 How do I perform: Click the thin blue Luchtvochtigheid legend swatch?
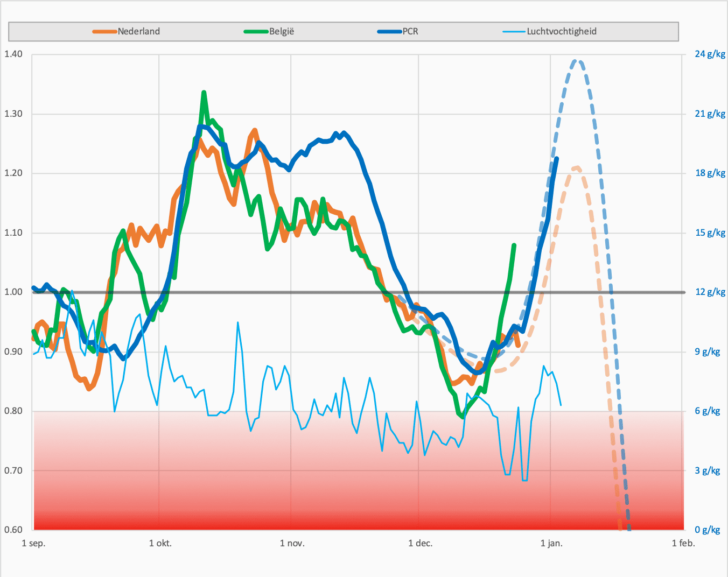tap(514, 31)
